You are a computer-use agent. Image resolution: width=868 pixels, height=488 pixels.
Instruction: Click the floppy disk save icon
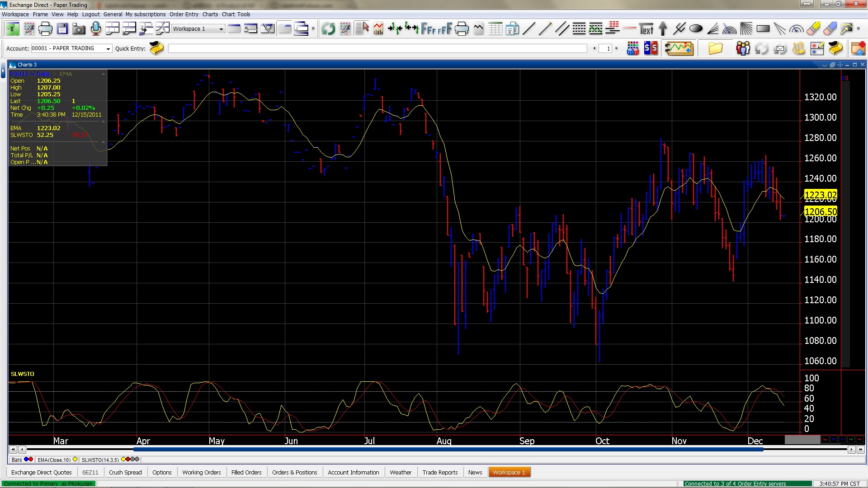[62, 29]
